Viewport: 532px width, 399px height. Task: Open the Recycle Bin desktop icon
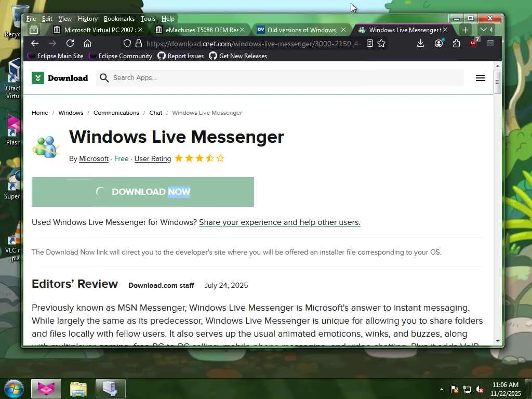pyautogui.click(x=12, y=21)
